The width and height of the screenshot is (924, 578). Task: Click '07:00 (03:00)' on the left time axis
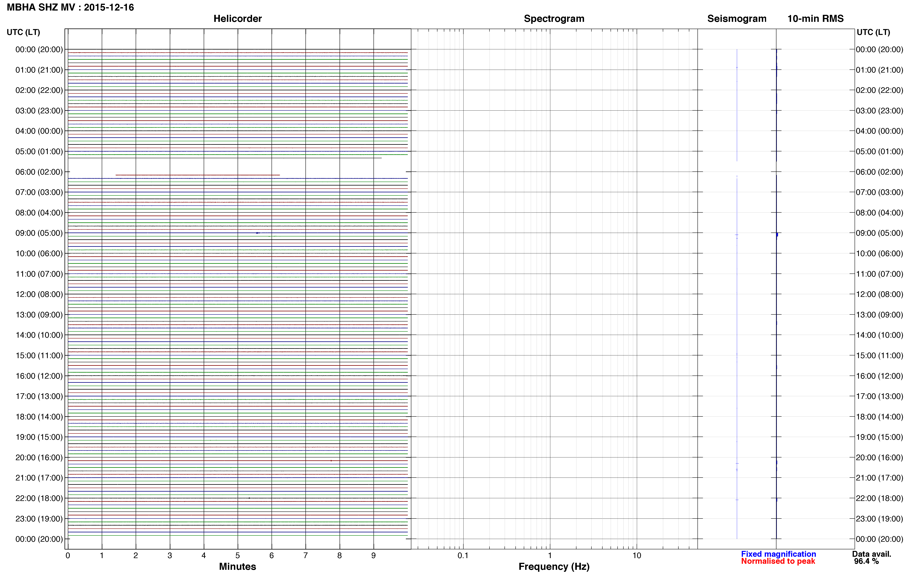pyautogui.click(x=39, y=192)
